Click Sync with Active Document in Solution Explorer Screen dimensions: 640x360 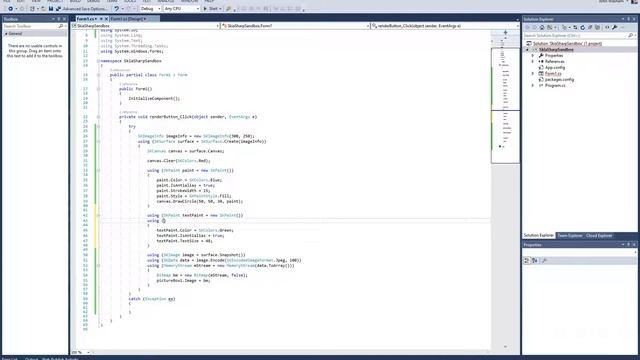click(575, 27)
